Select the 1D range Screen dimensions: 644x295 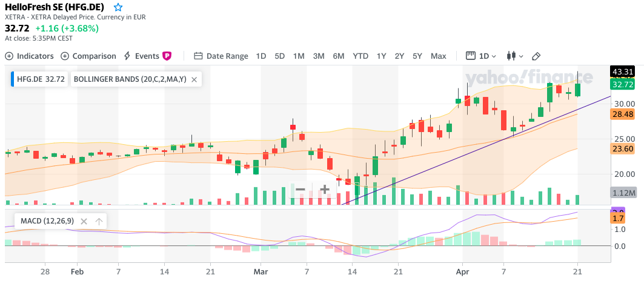point(261,56)
